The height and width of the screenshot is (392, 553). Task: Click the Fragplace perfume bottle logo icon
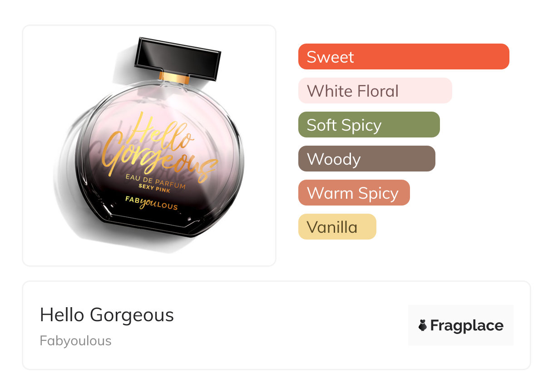click(x=423, y=325)
